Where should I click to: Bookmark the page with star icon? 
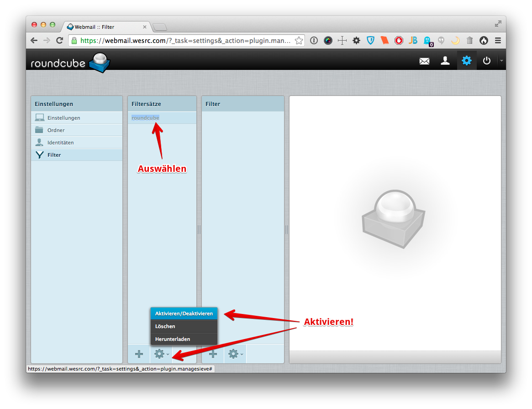299,41
